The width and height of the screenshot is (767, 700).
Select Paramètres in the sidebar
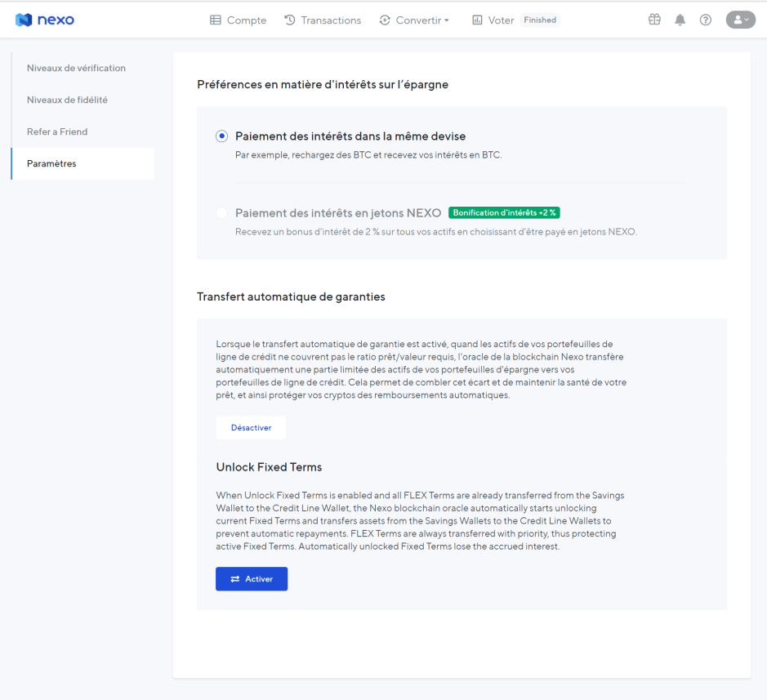point(82,163)
